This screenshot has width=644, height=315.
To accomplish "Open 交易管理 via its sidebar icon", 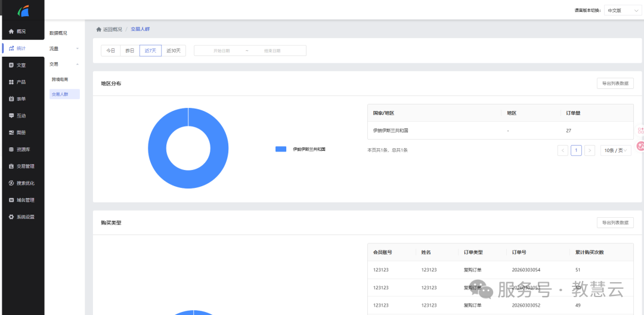I will point(11,166).
